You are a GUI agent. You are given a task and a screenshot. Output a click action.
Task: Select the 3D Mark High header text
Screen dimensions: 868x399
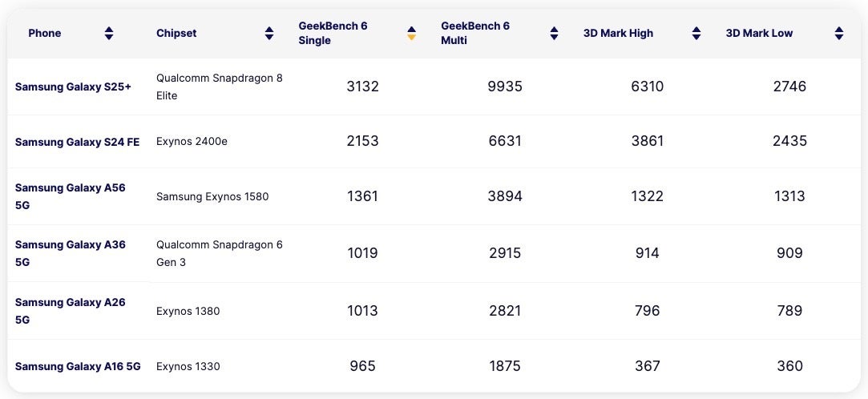[618, 34]
